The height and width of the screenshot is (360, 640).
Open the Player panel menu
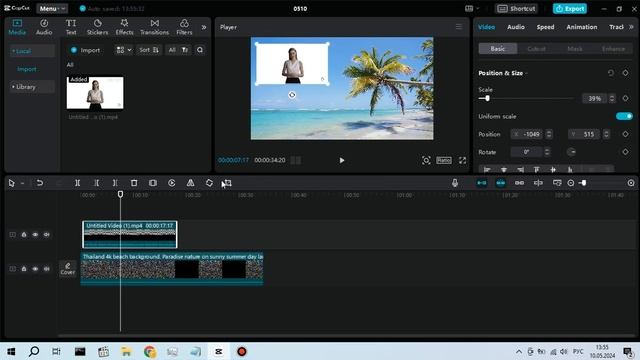pos(459,27)
